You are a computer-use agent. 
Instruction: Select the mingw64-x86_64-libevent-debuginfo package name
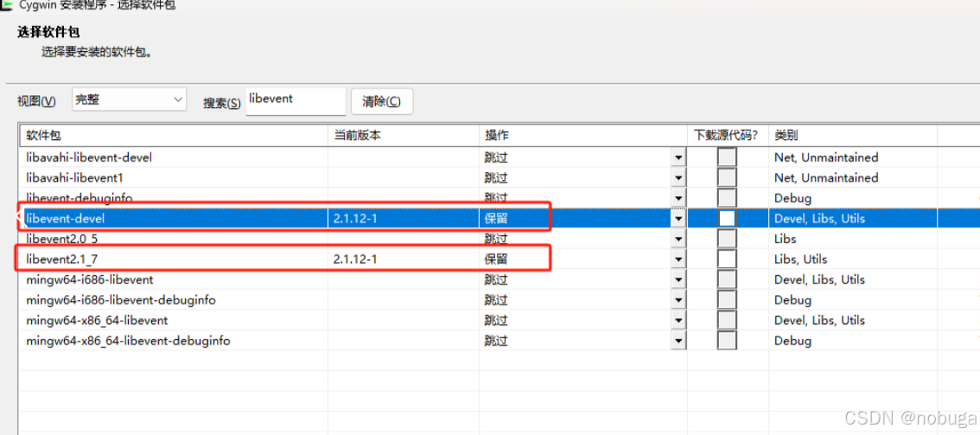click(128, 342)
